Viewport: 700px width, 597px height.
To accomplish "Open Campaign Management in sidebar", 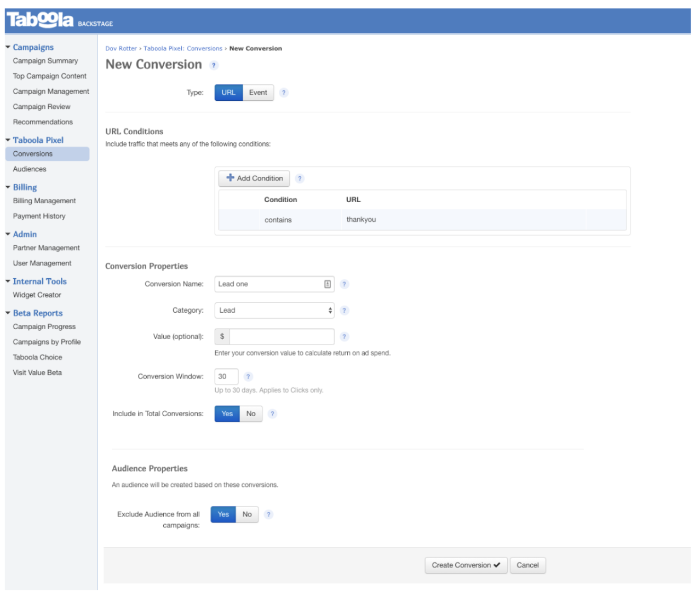I will point(51,91).
